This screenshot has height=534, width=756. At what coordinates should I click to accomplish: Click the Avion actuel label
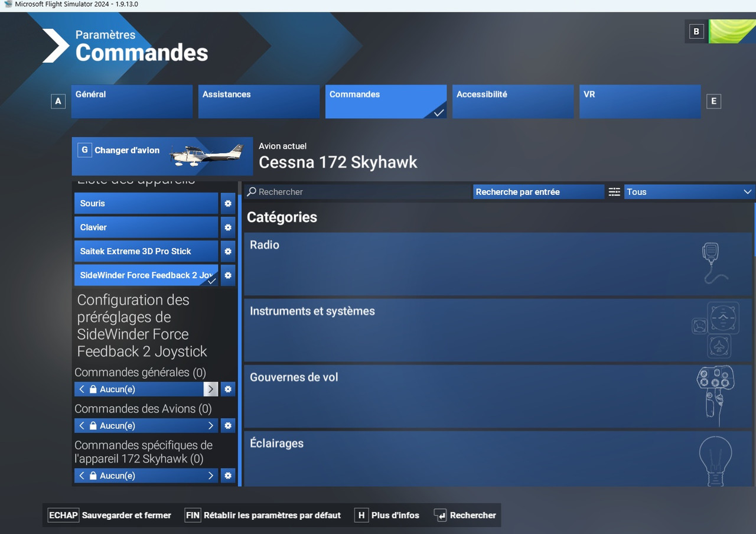click(x=282, y=146)
